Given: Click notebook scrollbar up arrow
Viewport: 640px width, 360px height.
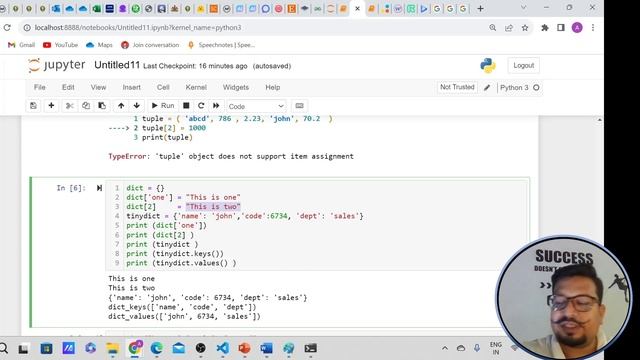Looking at the screenshot, I should pyautogui.click(x=599, y=120).
